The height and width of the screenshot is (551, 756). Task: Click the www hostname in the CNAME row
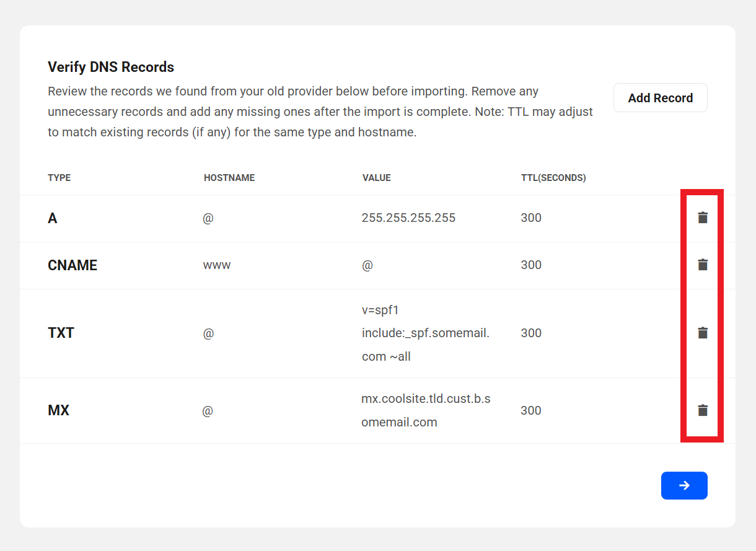click(217, 265)
